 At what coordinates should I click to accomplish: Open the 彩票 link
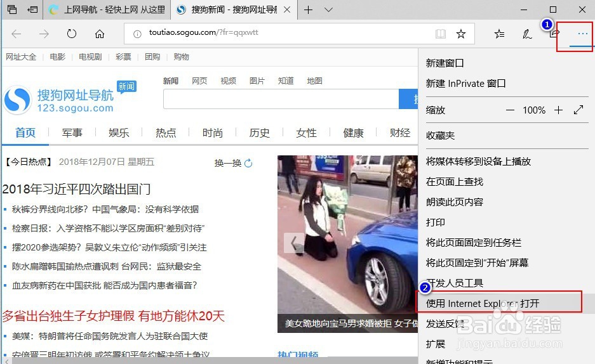123,57
